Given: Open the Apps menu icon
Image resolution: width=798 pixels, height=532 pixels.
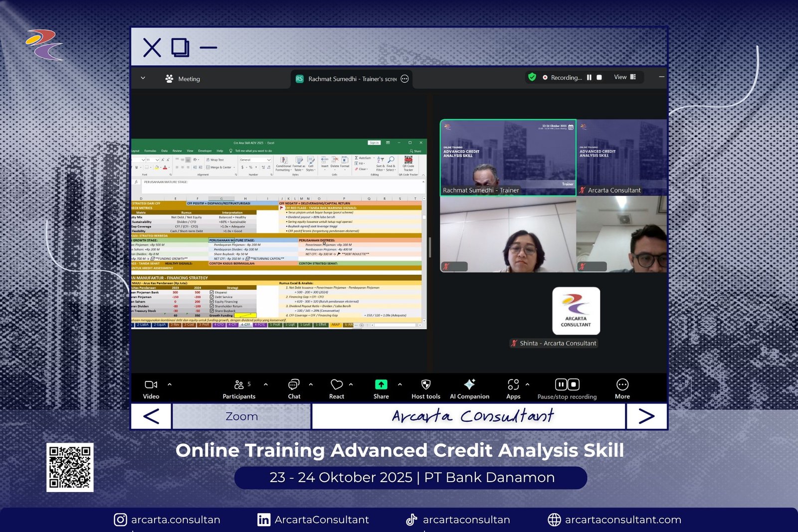Looking at the screenshot, I should [x=513, y=384].
